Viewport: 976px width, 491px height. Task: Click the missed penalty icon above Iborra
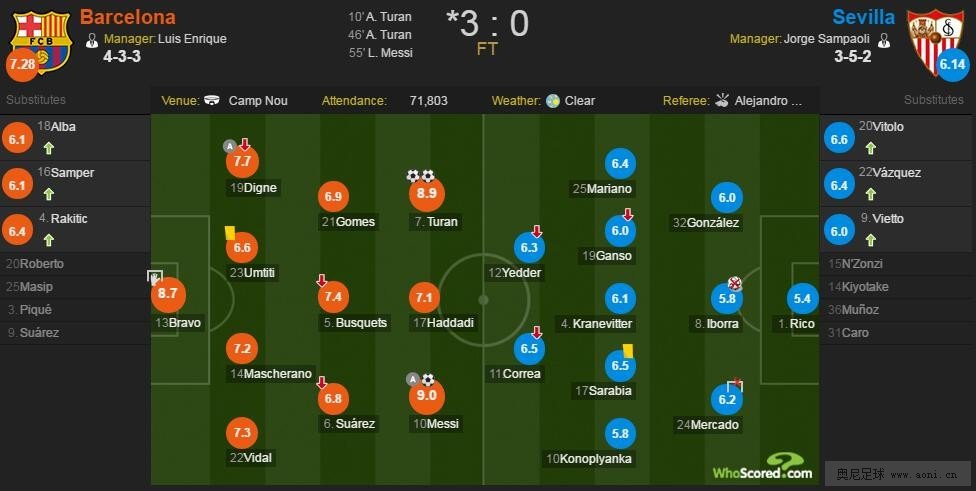735,284
